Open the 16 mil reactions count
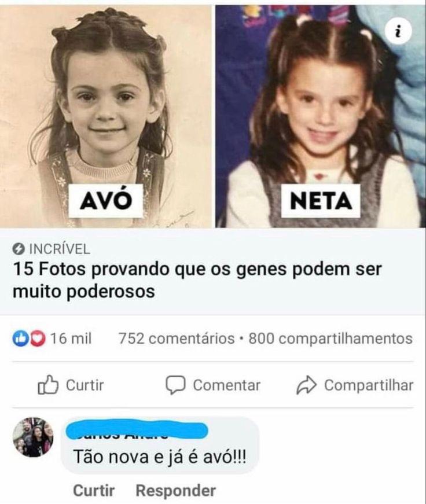 click(x=71, y=339)
